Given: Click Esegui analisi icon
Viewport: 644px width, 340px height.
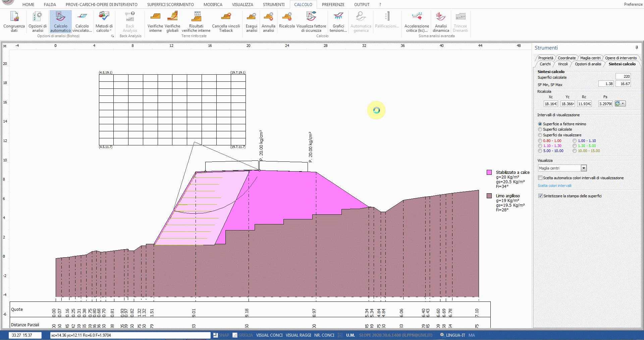Looking at the screenshot, I should pos(251,21).
